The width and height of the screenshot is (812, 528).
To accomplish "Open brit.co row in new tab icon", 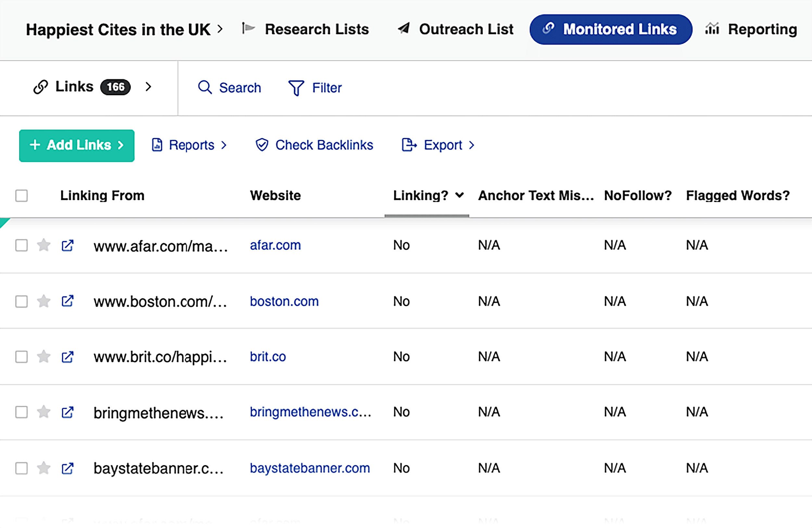I will point(67,357).
